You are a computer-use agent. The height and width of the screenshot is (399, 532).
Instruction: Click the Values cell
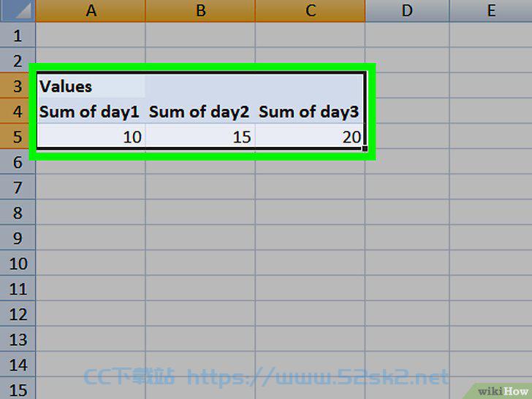pyautogui.click(x=91, y=85)
